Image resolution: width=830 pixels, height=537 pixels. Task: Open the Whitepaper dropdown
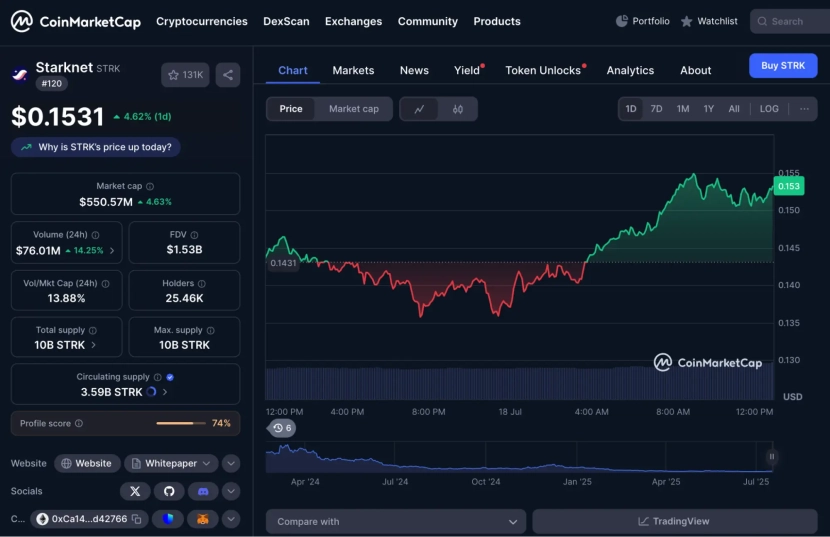coord(171,463)
